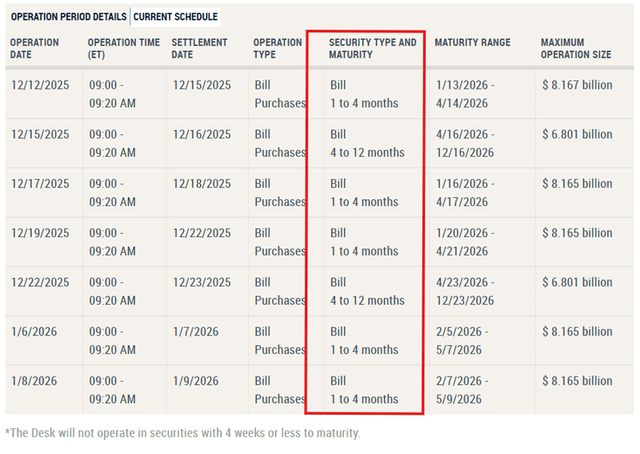Image resolution: width=640 pixels, height=454 pixels.
Task: Click the Operation Time (ET) header
Action: (x=124, y=48)
